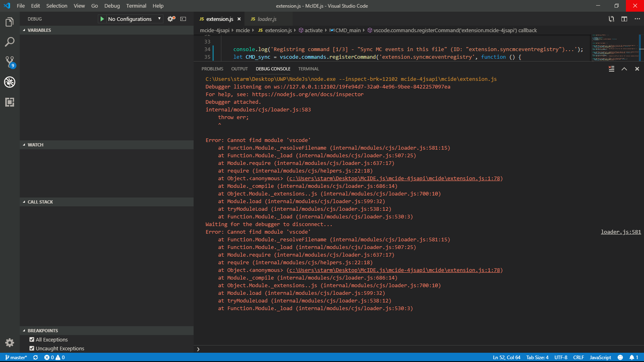The width and height of the screenshot is (644, 362).
Task: Show errors and warnings count
Action: [x=54, y=357]
